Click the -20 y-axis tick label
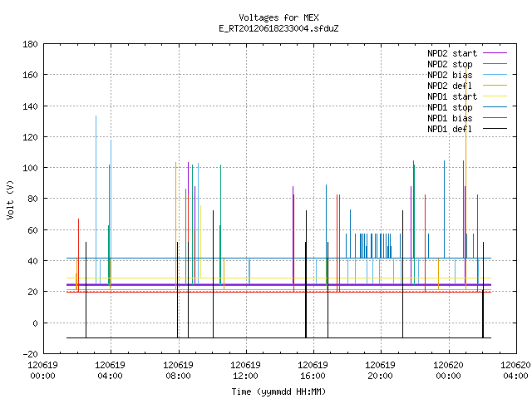This screenshot has height=399, width=532. [x=30, y=354]
